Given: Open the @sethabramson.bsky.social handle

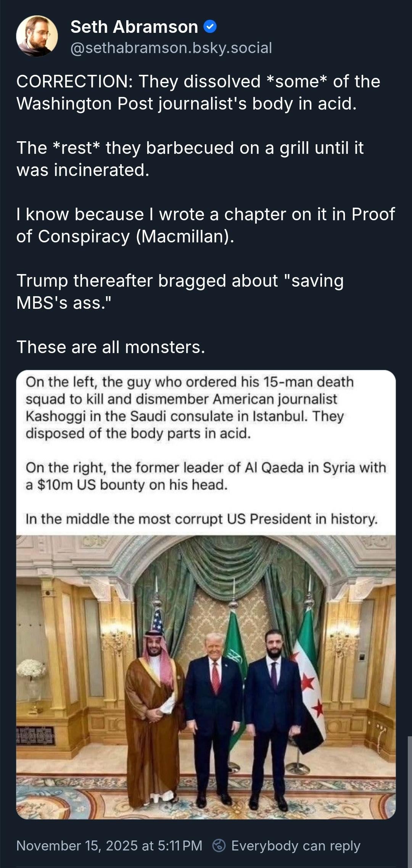Looking at the screenshot, I should [171, 48].
